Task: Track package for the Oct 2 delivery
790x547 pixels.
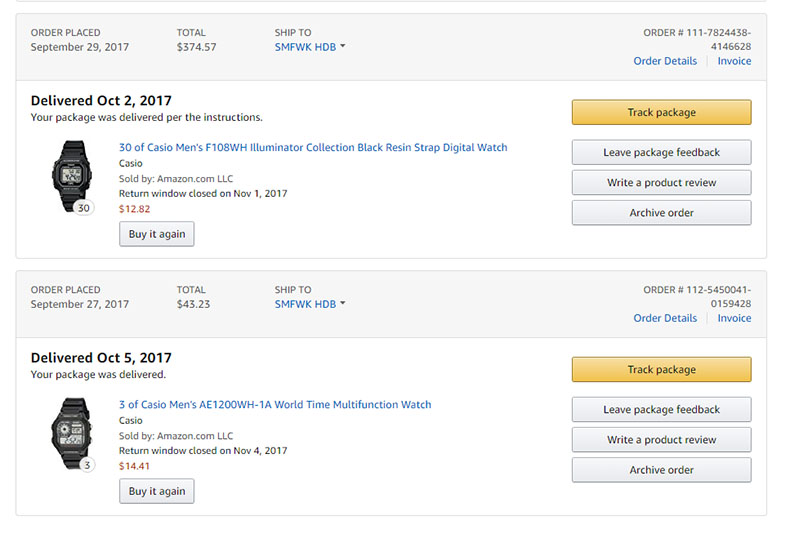Action: 661,113
